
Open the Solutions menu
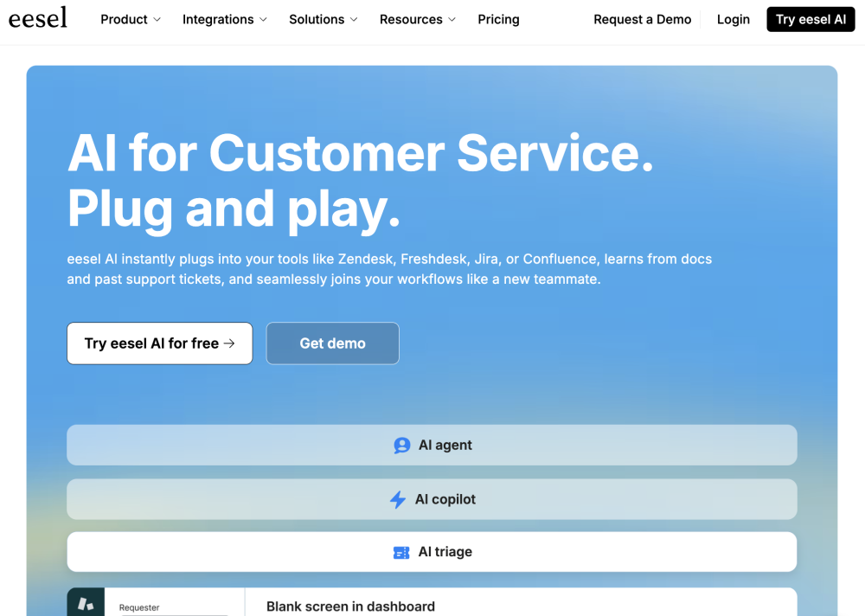(x=324, y=19)
